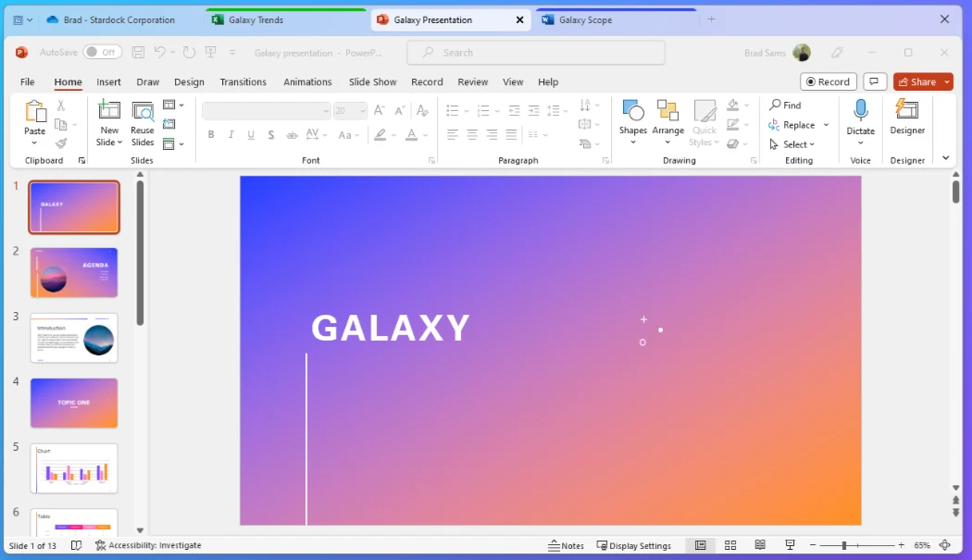Click Accessibility: Investigate in status bar
The image size is (972, 560).
point(148,545)
